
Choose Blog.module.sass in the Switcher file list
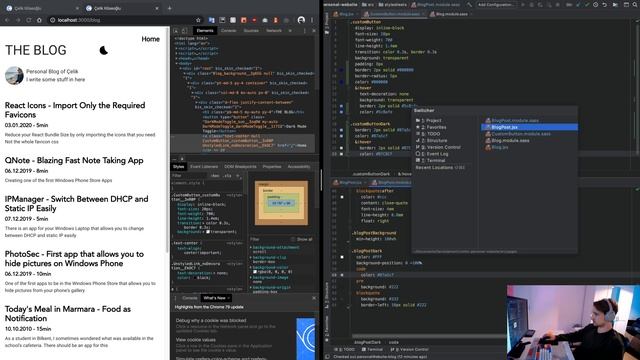coord(507,140)
